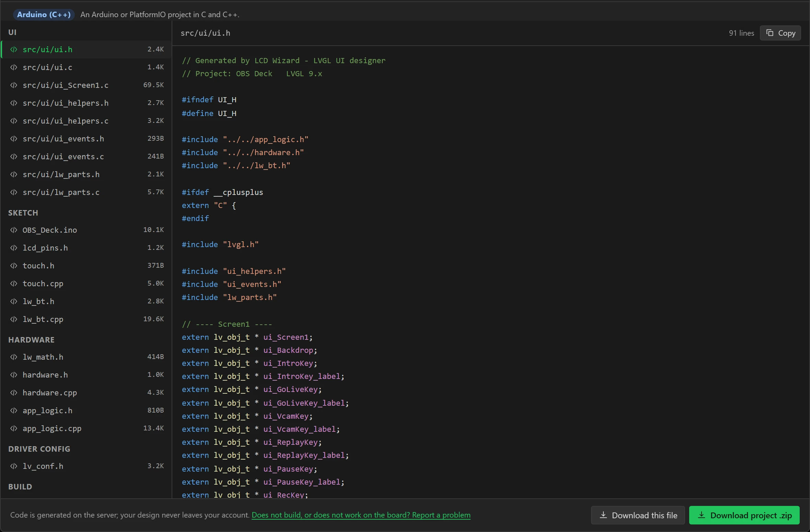
Task: Click the #include "lvgl.h" code line
Action: [220, 244]
